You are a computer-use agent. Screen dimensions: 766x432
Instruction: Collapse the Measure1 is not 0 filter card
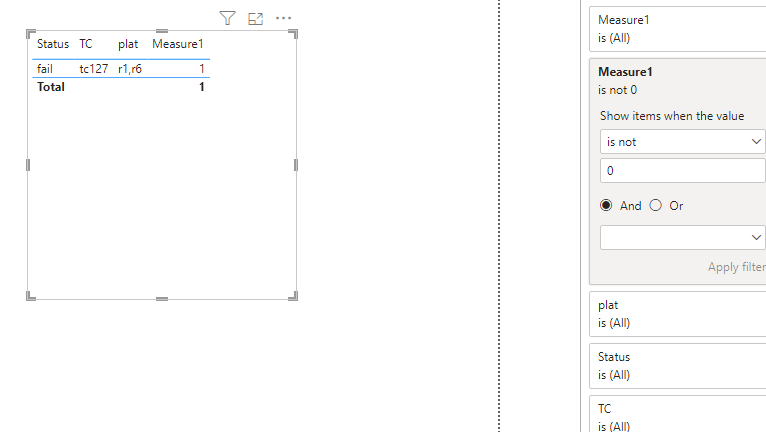point(678,81)
